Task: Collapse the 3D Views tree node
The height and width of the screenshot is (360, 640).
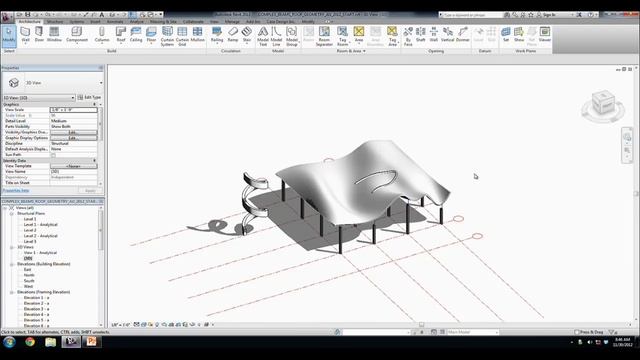Action: [x=12, y=247]
